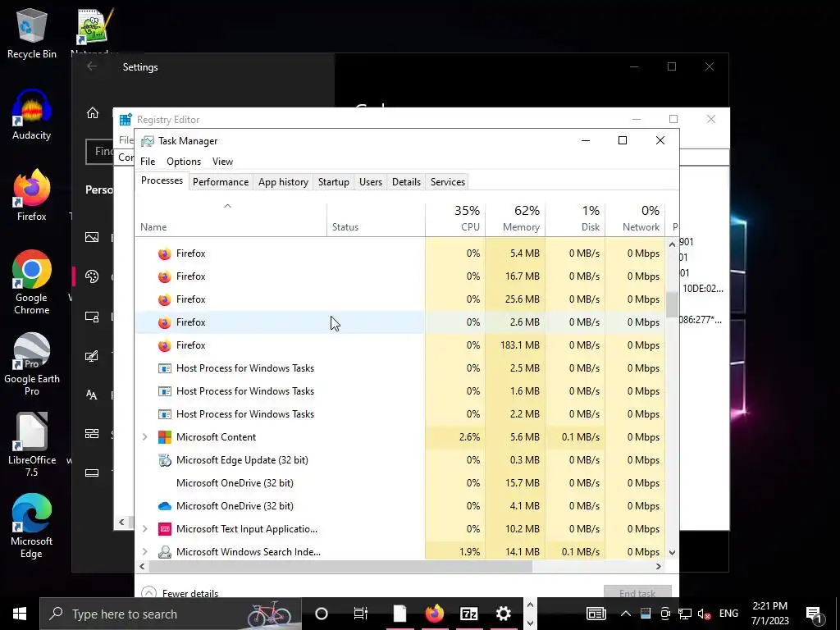Sort processes by Memory column
This screenshot has height=630, width=840.
pos(515,220)
